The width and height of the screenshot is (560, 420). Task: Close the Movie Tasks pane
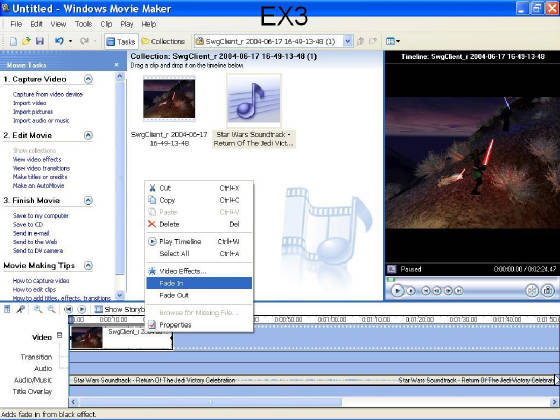coord(116,65)
